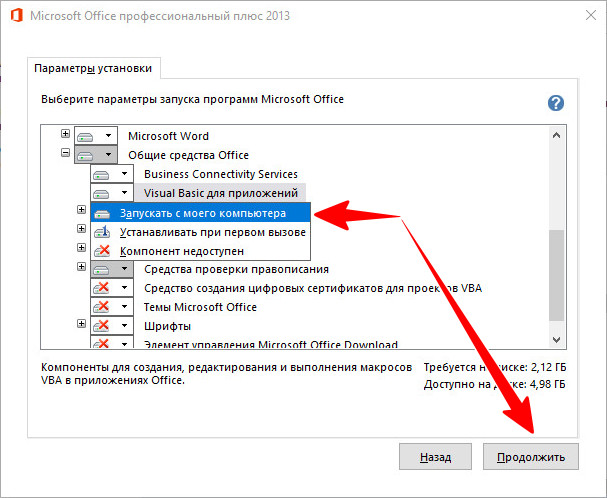This screenshot has height=498, width=607.
Task: Open install dropdown for Microsoft Word
Action: pos(96,136)
